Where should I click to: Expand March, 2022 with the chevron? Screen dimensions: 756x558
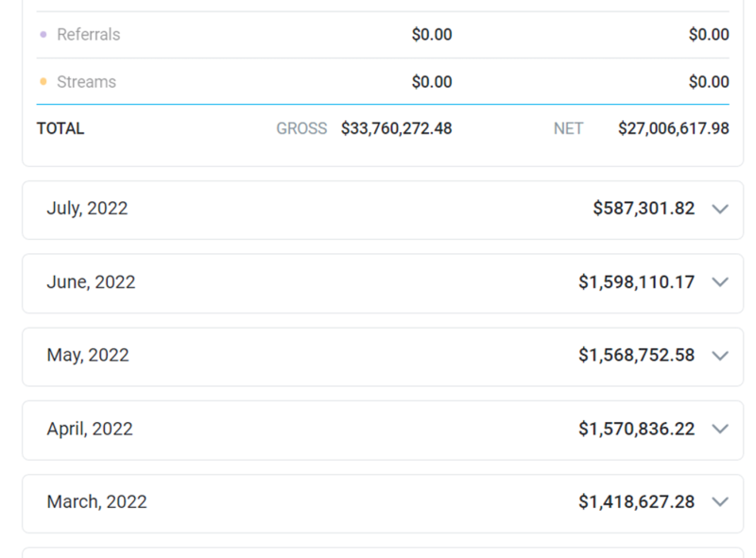[x=720, y=502]
